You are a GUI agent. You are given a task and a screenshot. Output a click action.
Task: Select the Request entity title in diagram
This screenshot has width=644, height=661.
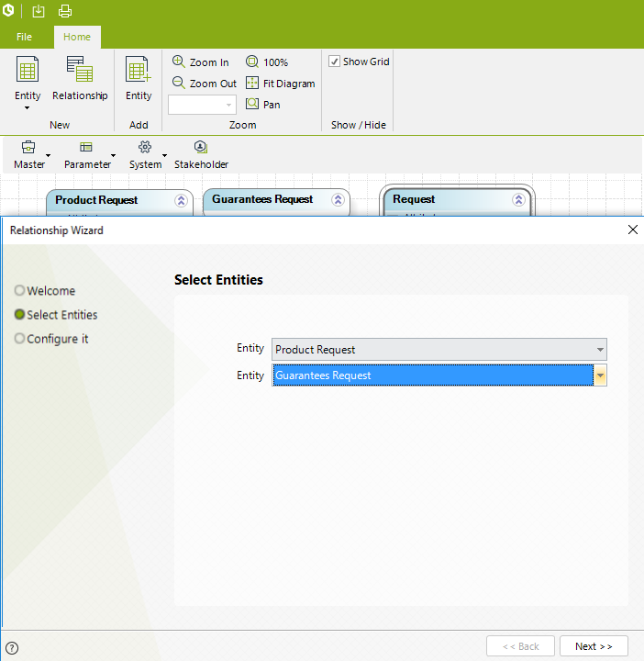click(414, 199)
